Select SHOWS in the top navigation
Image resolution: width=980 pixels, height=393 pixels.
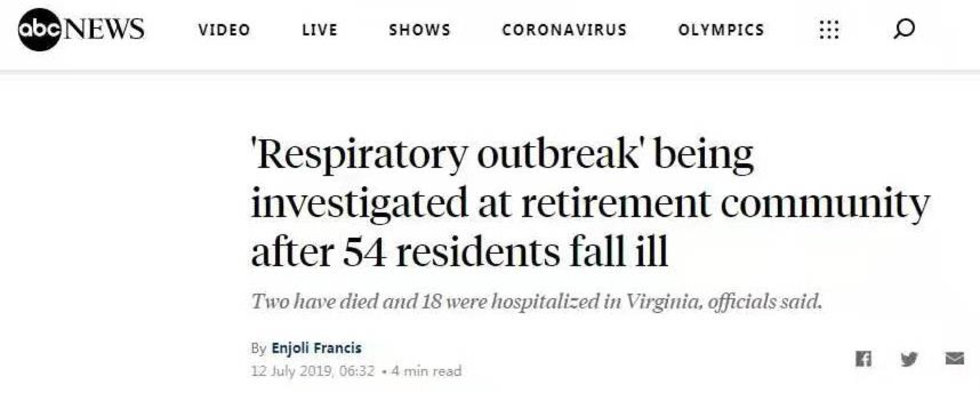tap(420, 30)
